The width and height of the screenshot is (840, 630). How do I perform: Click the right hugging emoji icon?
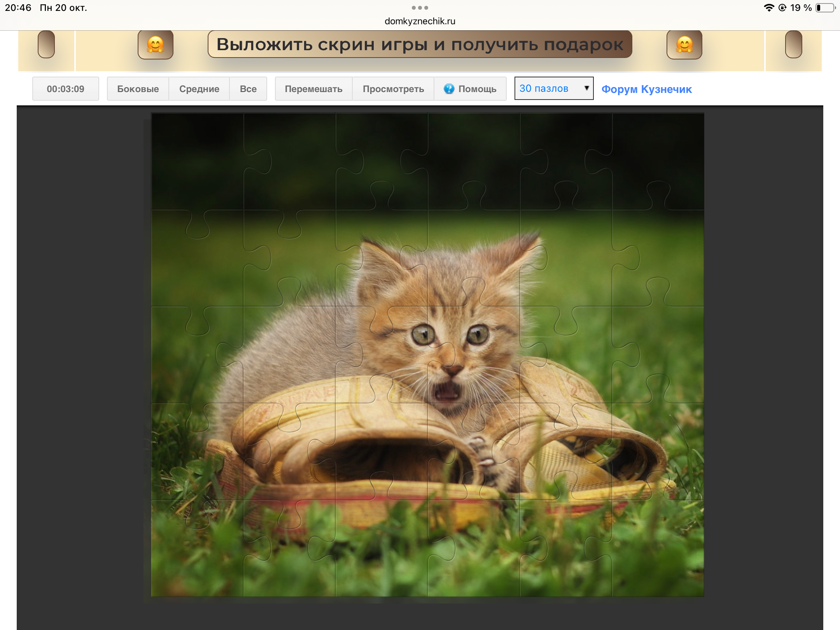684,44
